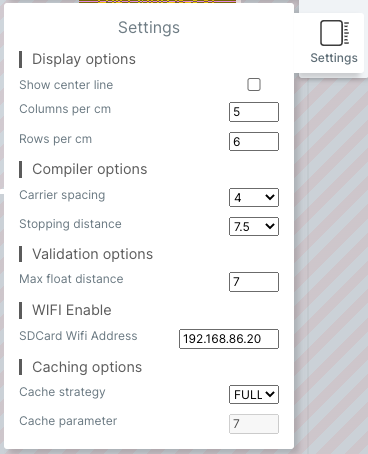This screenshot has height=454, width=368.
Task: Select the Max float distance field
Action: tap(254, 282)
